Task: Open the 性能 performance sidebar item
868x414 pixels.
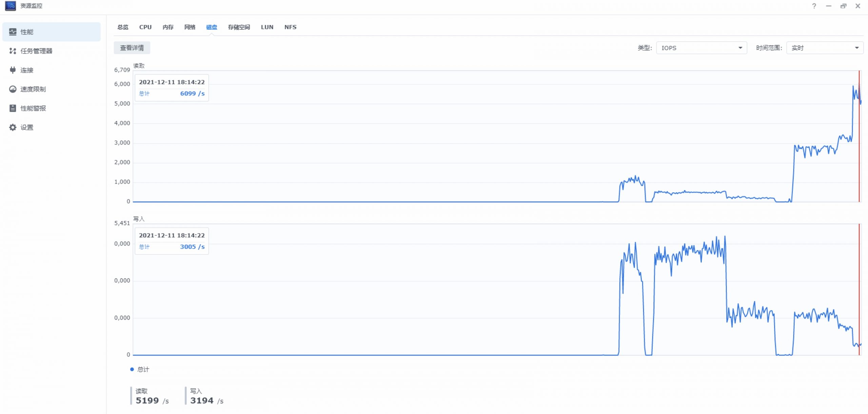Action: coord(51,32)
